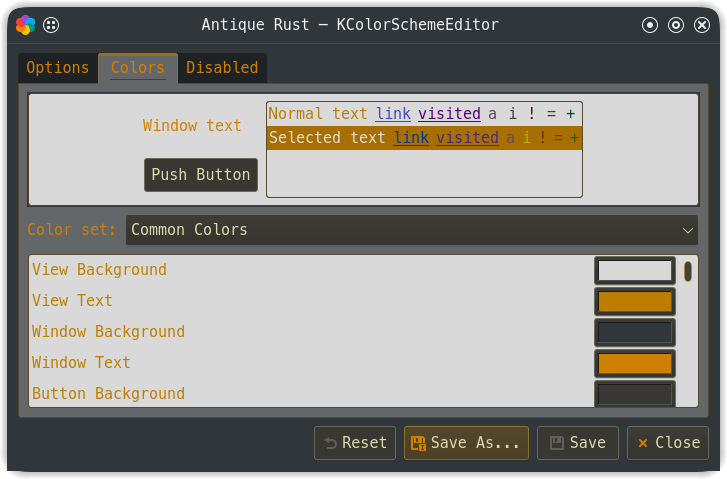The image size is (727, 479).
Task: Click the KColorSchemeEditor app icon
Action: 26,25
